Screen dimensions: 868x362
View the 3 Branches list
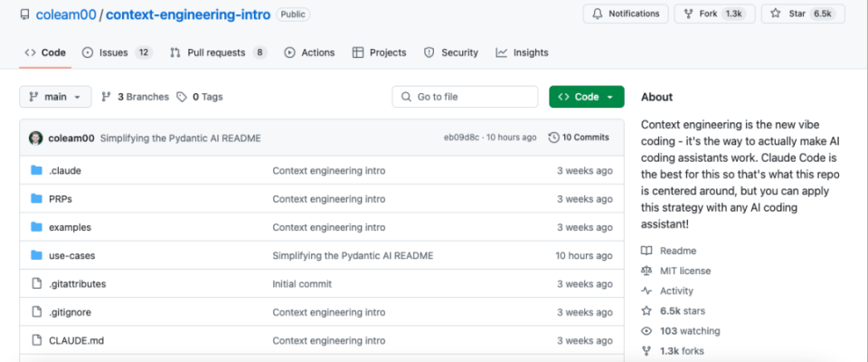(x=134, y=97)
